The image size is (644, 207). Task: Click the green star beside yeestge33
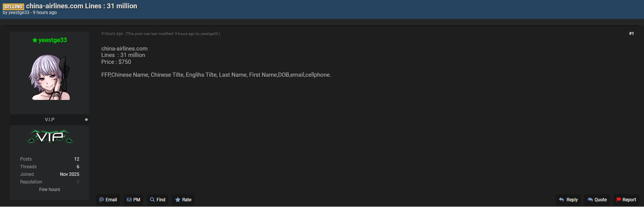(35, 40)
